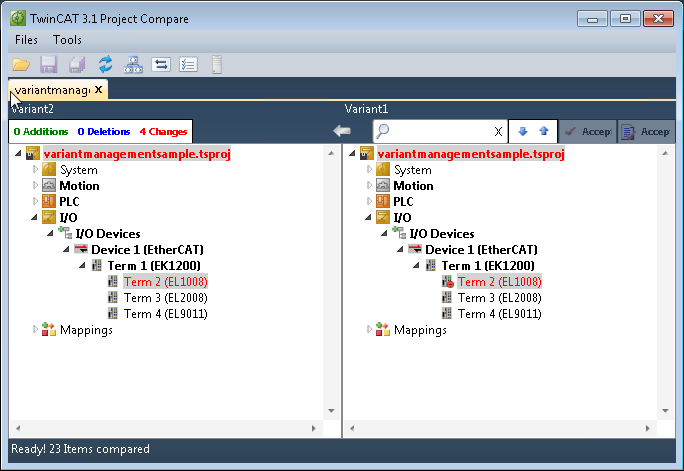Click the left-pointing merge arrow
The image size is (684, 471).
[342, 131]
